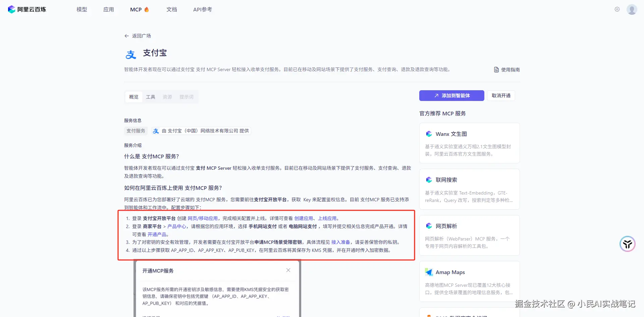
Task: Go back via 返回广场 link
Action: [142, 36]
